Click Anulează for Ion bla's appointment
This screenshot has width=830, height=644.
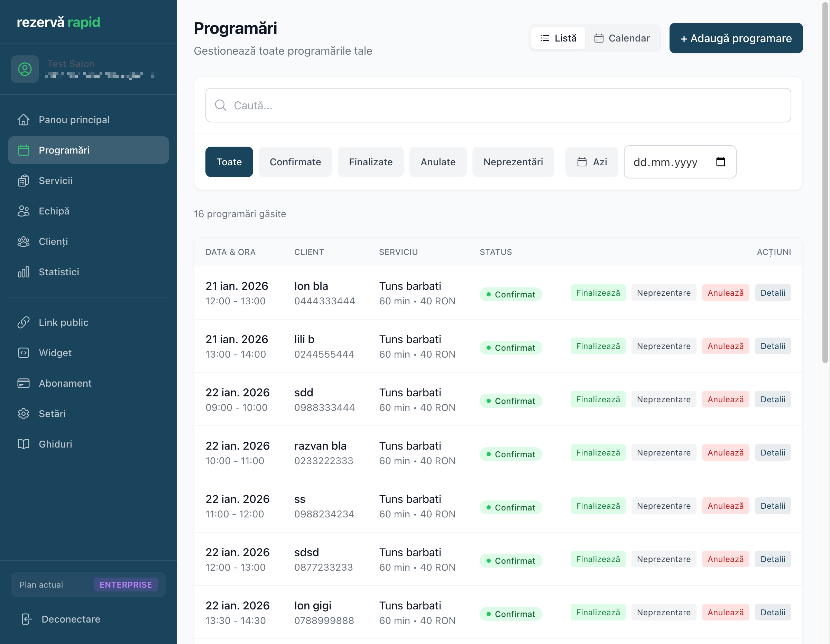[x=725, y=293]
